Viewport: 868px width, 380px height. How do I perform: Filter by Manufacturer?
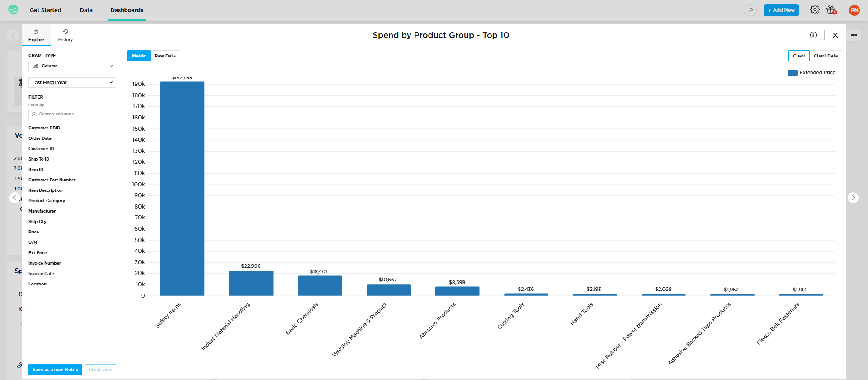coord(42,211)
